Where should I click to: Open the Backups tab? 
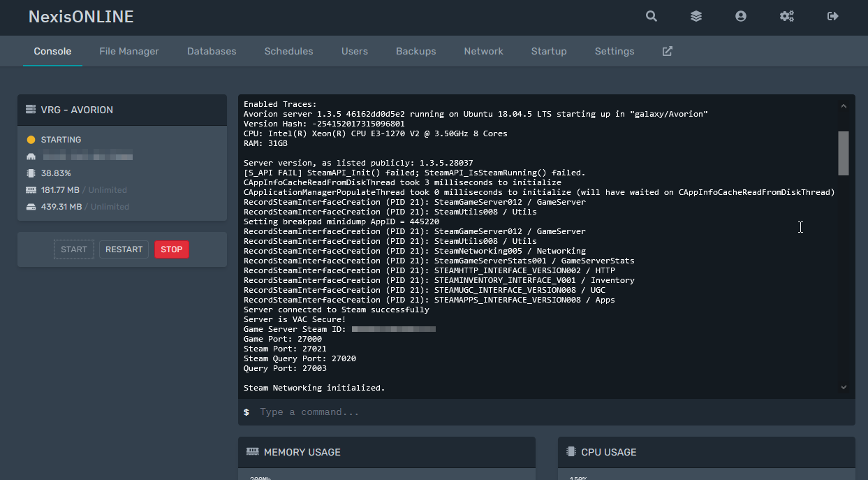(415, 51)
